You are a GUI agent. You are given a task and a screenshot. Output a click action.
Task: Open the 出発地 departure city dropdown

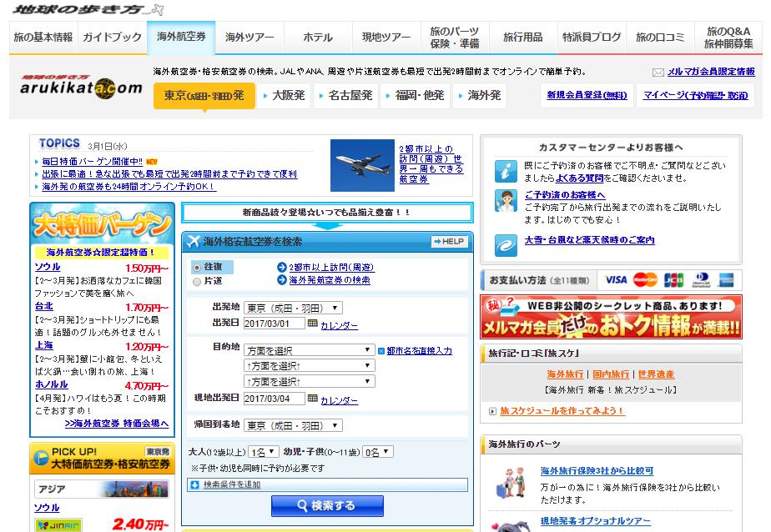pyautogui.click(x=293, y=308)
